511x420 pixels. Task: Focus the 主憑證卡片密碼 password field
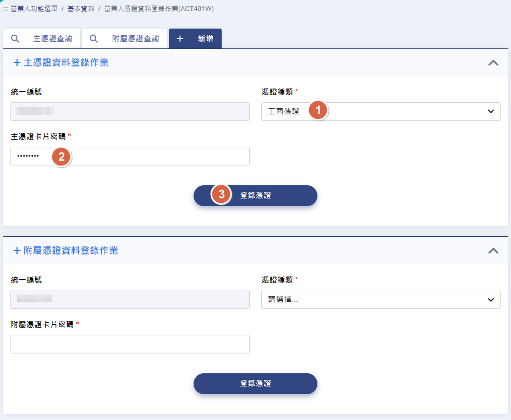(x=130, y=156)
